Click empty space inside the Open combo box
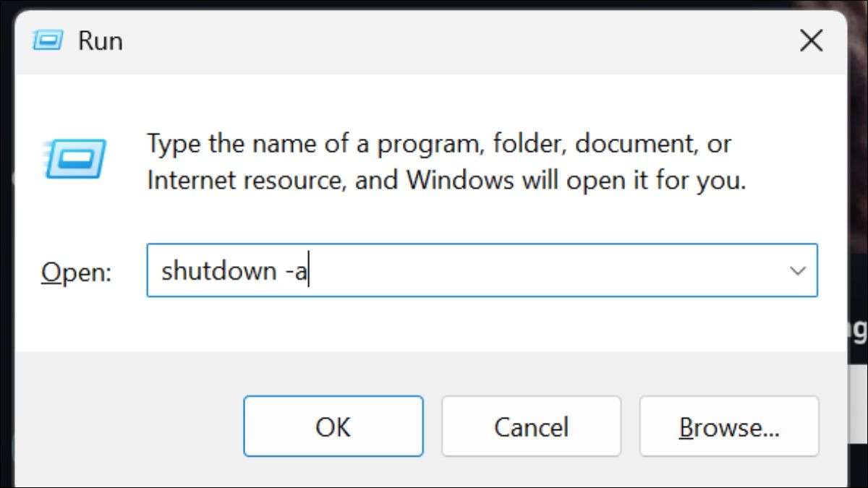The image size is (868, 488). (x=542, y=270)
